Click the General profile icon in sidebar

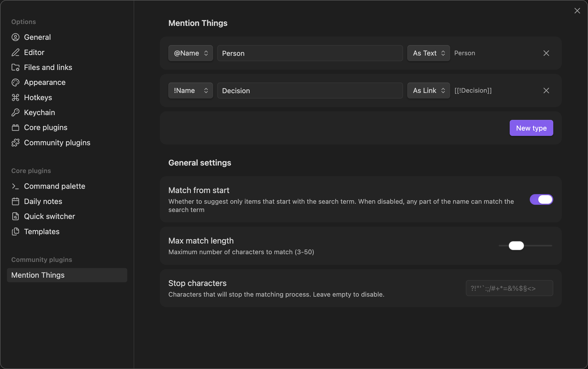point(16,37)
